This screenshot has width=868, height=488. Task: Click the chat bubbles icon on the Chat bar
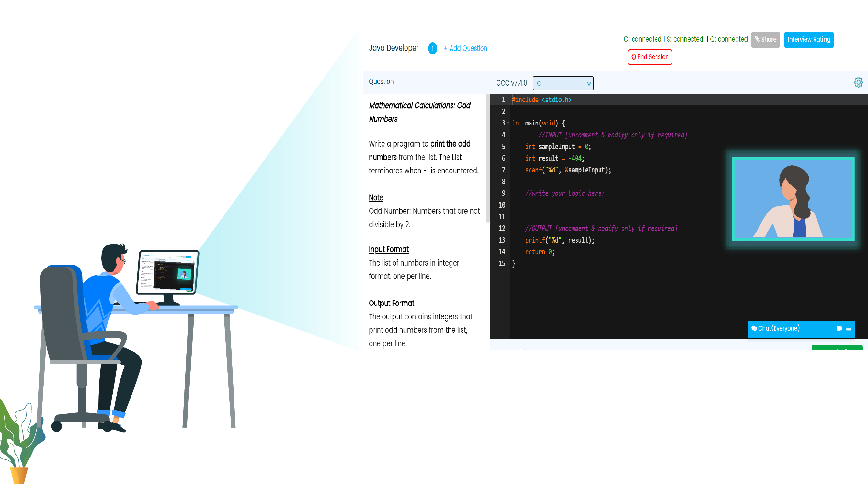(753, 328)
